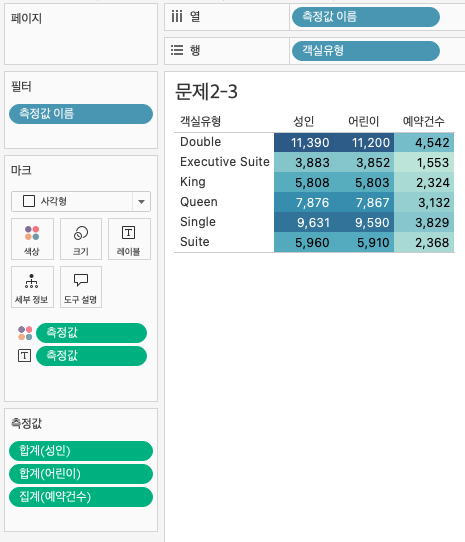Select the King row label
Image resolution: width=465 pixels, height=542 pixels.
pyautogui.click(x=193, y=182)
